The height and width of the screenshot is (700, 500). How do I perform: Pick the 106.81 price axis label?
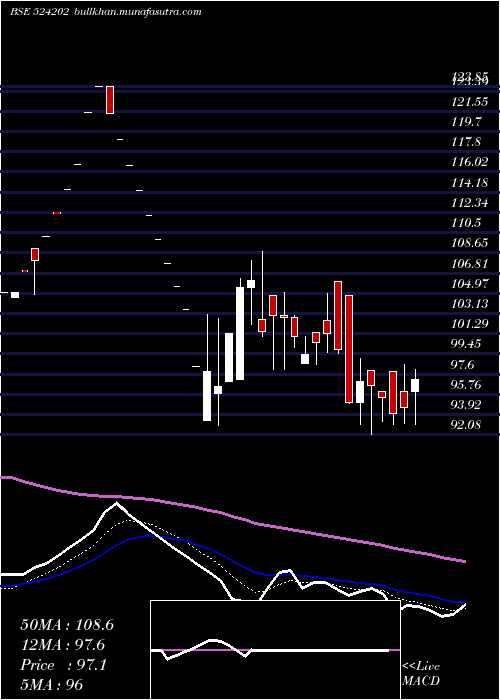coord(469,263)
